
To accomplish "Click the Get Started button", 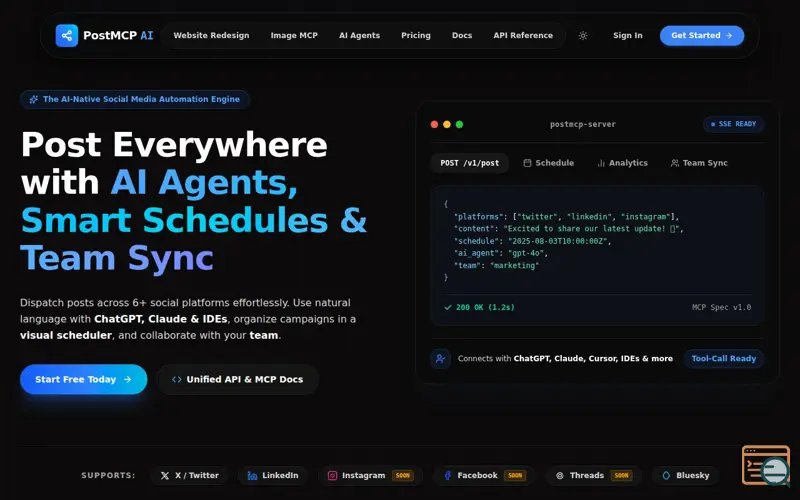I will coord(702,36).
